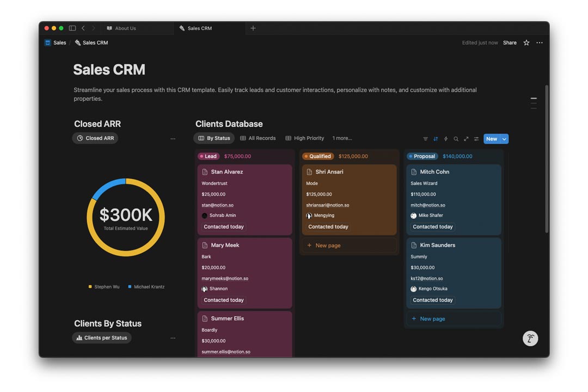
Task: Expand the New button dropdown arrow
Action: [x=504, y=139]
